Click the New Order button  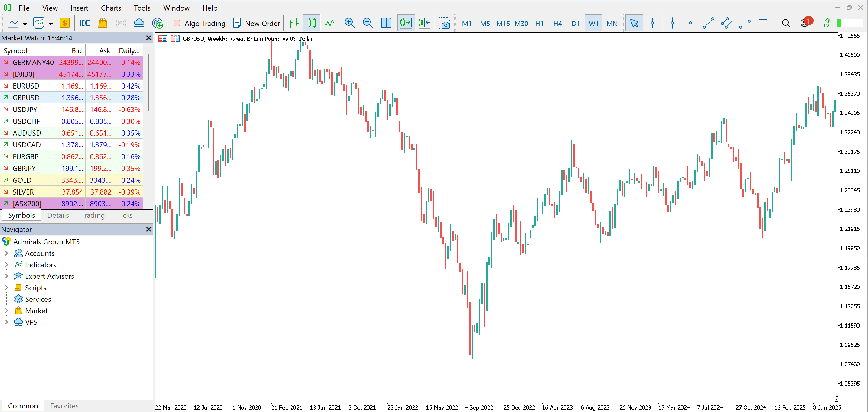point(256,23)
